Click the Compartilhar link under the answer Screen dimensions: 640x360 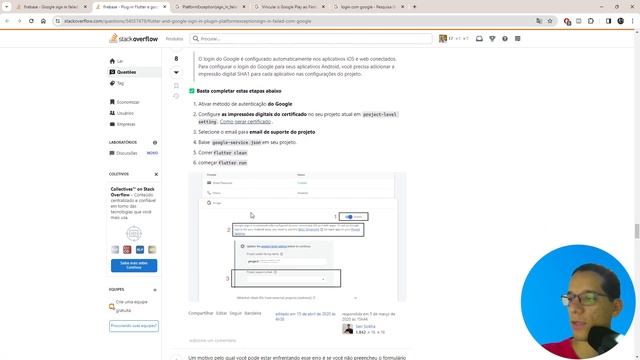coord(201,313)
